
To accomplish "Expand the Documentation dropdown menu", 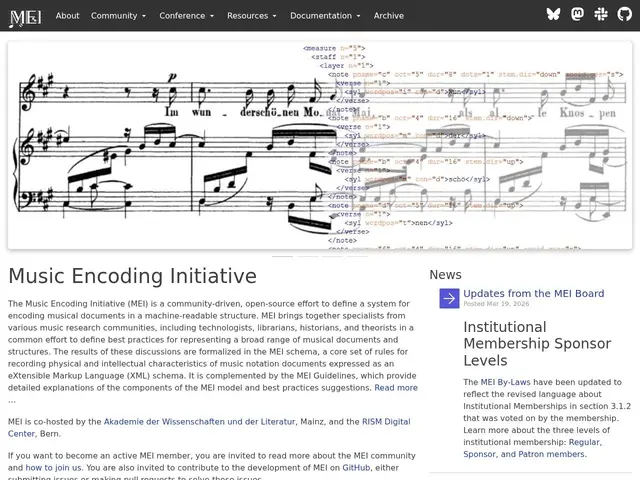I will pyautogui.click(x=325, y=16).
